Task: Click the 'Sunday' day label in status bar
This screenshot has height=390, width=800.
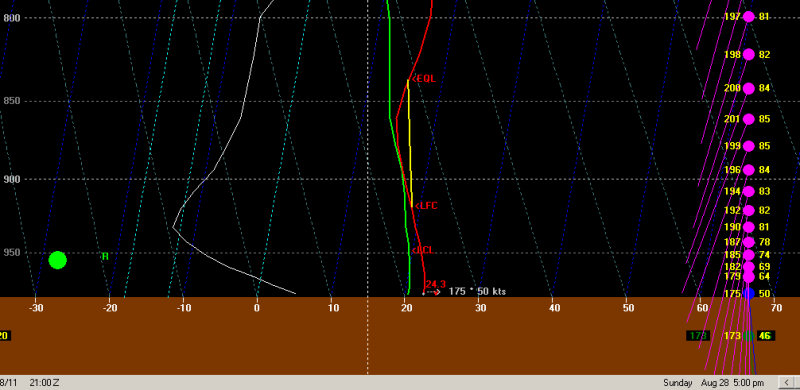Action: pyautogui.click(x=678, y=383)
